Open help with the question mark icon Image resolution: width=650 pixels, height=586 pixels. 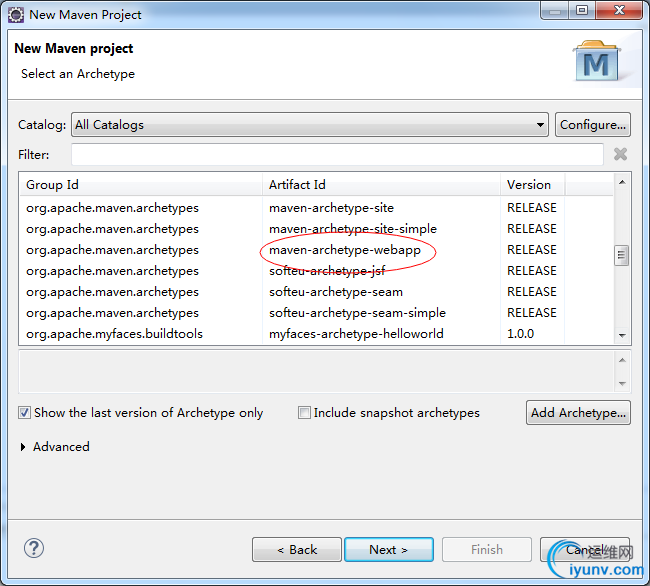click(x=34, y=548)
